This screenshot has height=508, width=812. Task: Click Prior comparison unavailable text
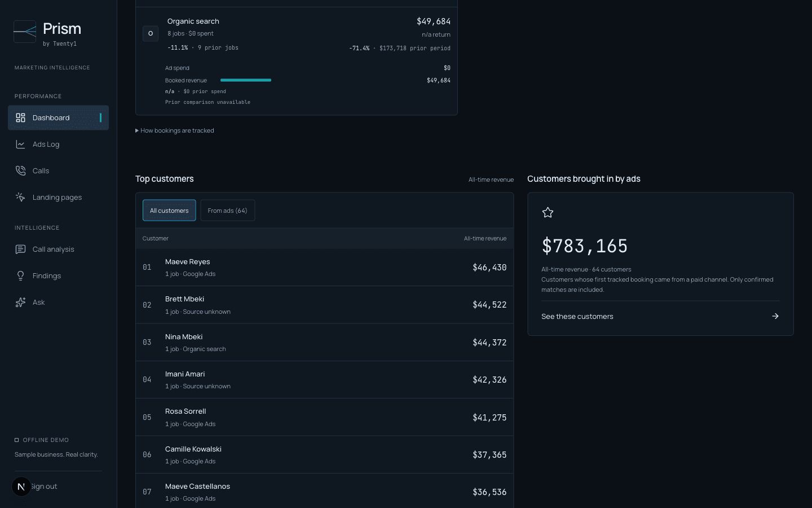click(208, 102)
